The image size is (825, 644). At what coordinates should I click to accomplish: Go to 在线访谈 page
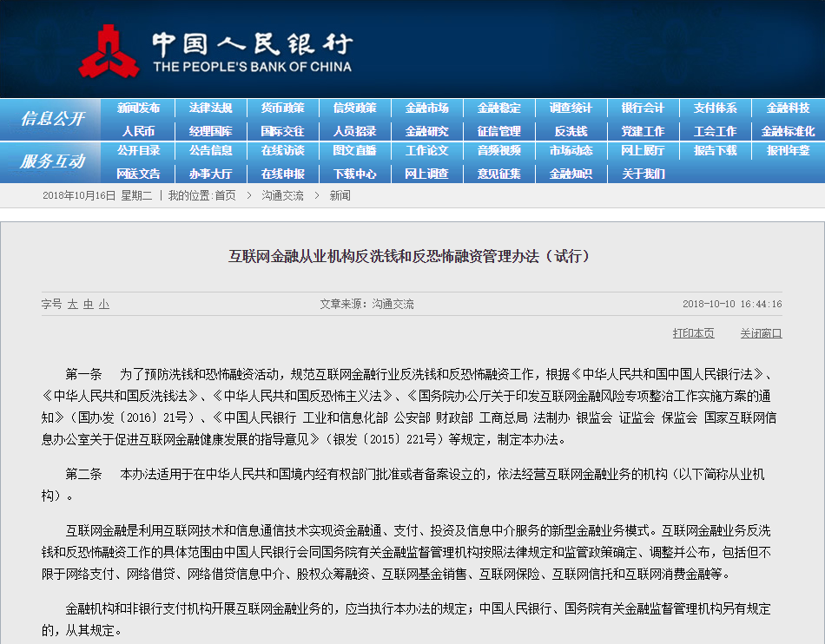point(282,150)
